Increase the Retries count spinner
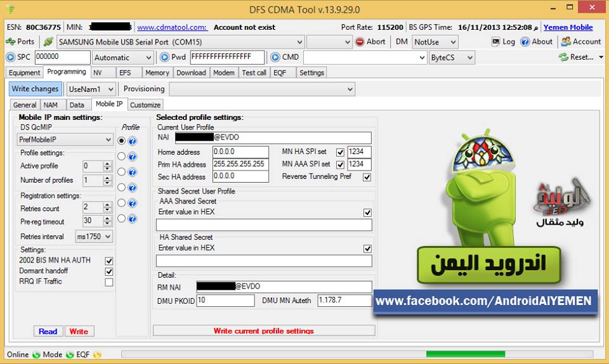This screenshot has height=364, width=609. click(108, 205)
